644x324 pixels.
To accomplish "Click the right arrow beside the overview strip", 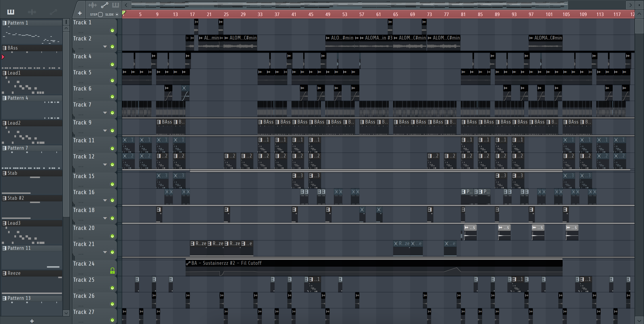I will (x=630, y=5).
